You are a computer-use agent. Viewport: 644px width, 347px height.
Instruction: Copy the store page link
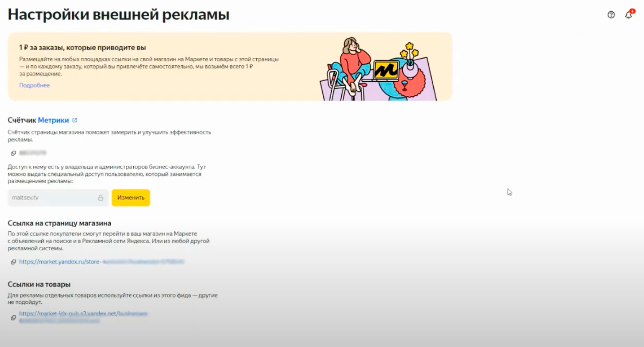coord(14,262)
